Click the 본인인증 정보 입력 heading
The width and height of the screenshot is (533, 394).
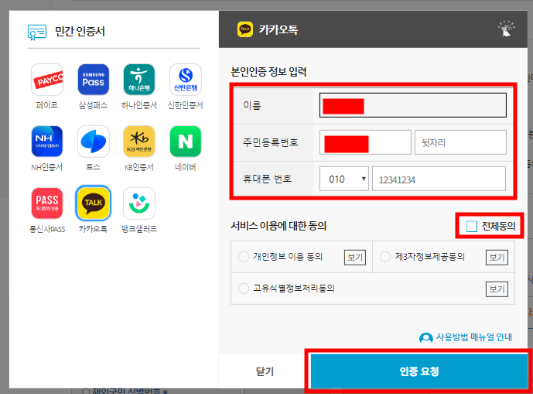(269, 72)
